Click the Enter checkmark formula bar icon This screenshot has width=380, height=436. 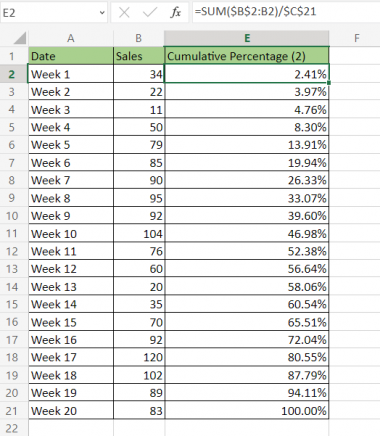coord(150,13)
